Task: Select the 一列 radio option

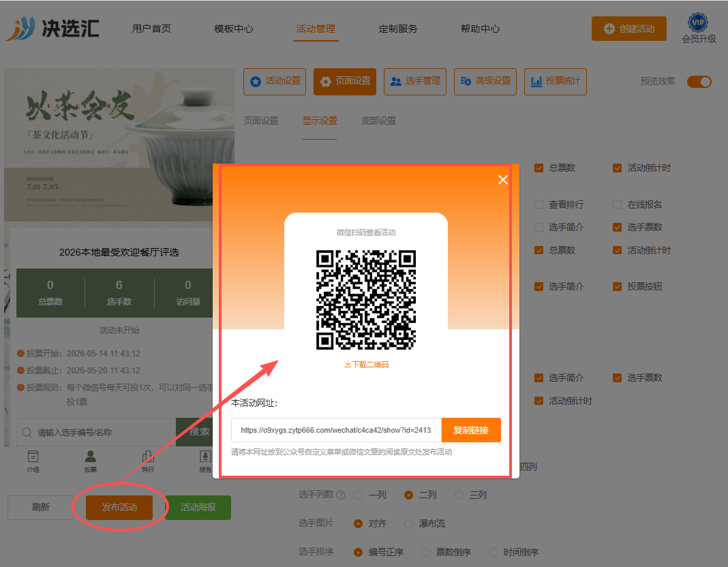Action: (358, 495)
